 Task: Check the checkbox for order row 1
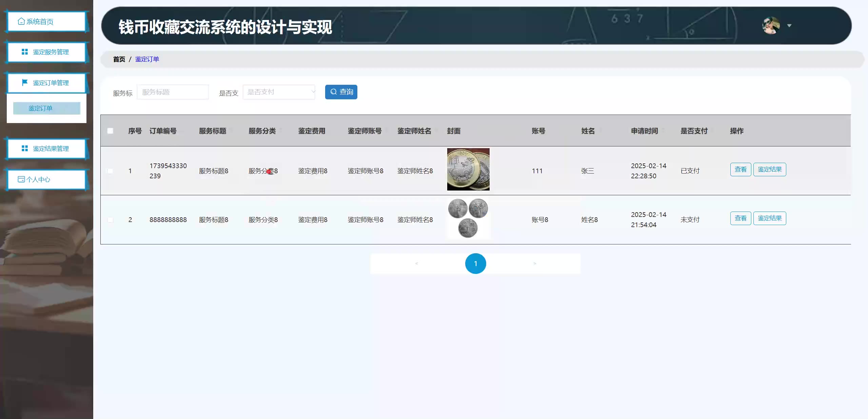click(110, 171)
